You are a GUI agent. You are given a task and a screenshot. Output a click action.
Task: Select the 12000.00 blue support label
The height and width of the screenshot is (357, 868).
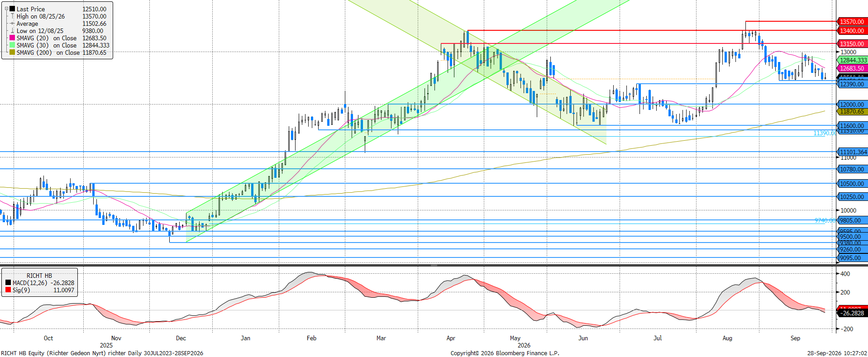click(852, 105)
